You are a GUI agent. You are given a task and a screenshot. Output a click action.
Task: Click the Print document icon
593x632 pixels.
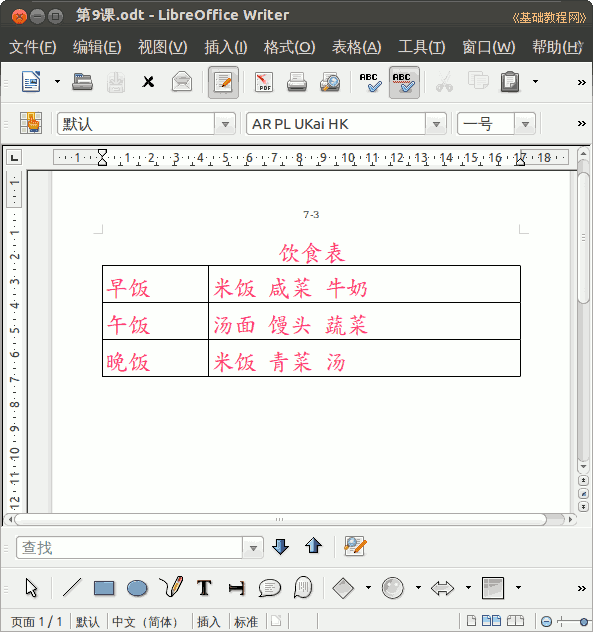[297, 82]
